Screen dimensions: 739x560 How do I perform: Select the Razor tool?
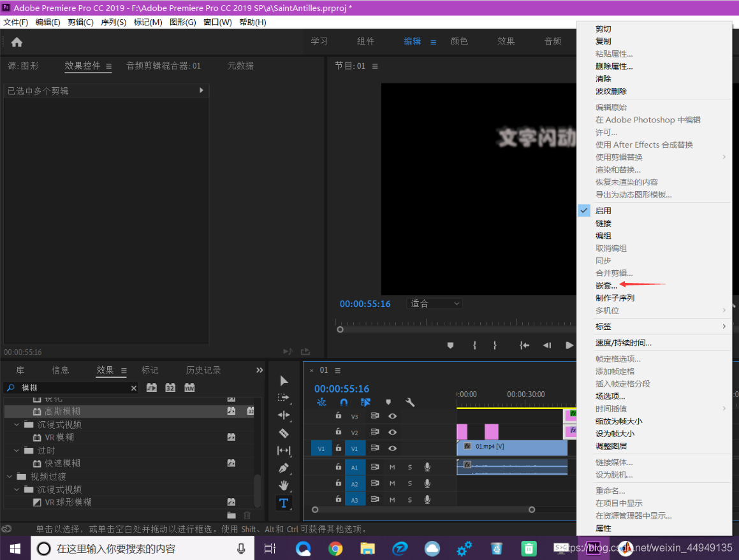(x=284, y=433)
